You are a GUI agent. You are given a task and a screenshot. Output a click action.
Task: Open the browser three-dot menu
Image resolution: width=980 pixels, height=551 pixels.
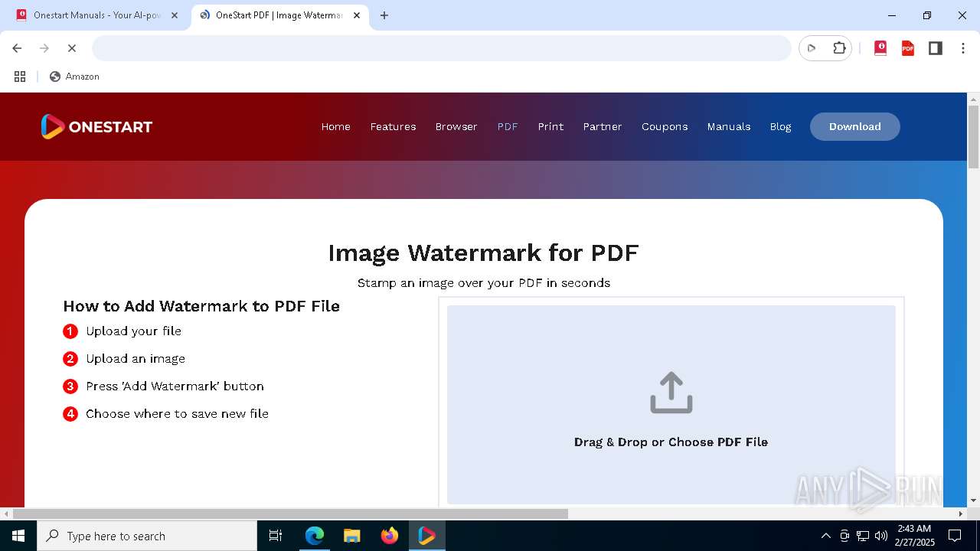(x=963, y=48)
